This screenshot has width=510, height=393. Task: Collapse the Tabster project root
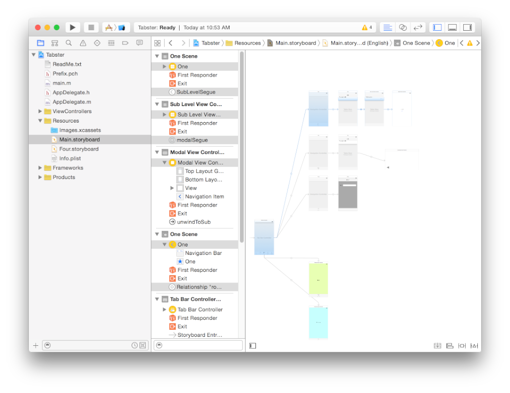point(34,54)
